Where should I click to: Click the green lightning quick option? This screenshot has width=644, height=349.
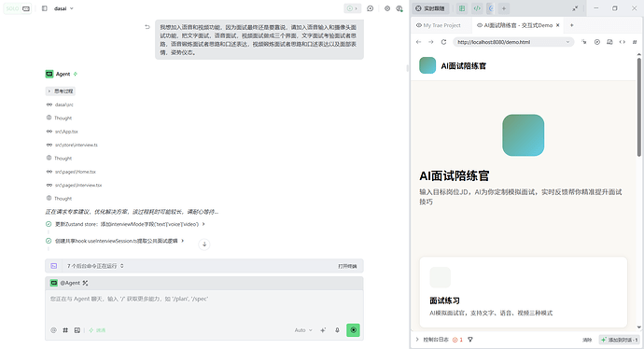pyautogui.click(x=97, y=330)
